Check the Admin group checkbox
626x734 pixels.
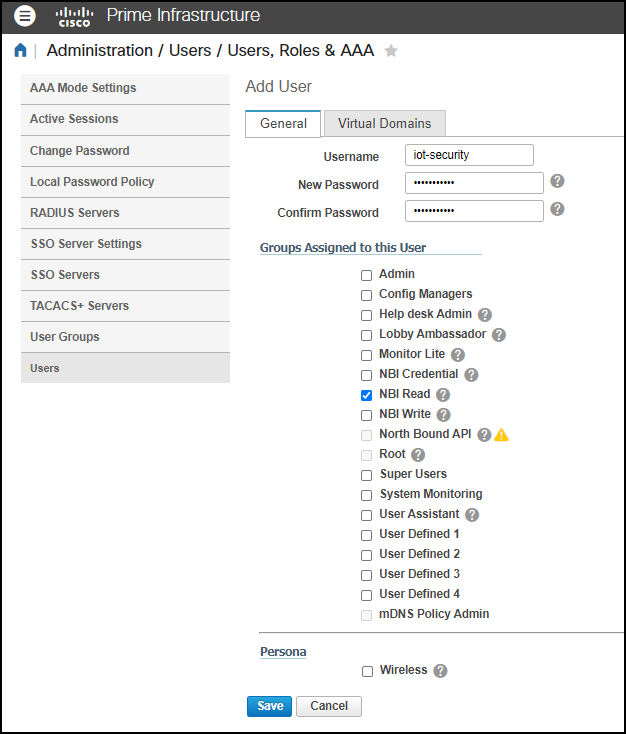coord(367,275)
